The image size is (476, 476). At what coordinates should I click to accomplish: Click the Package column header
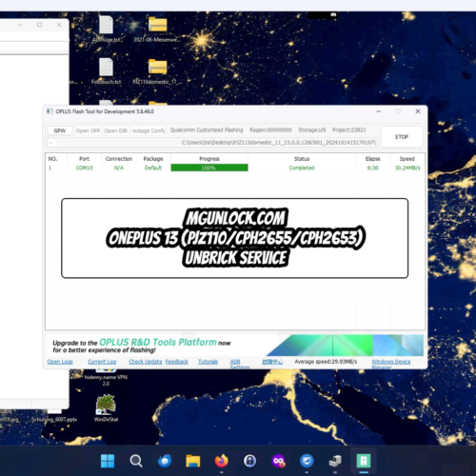tap(153, 159)
